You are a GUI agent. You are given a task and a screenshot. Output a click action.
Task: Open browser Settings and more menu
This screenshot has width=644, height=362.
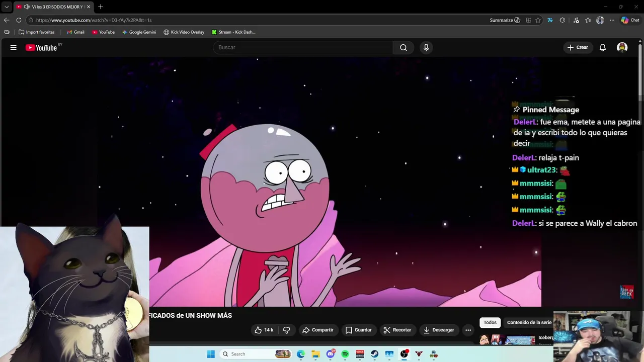point(612,20)
